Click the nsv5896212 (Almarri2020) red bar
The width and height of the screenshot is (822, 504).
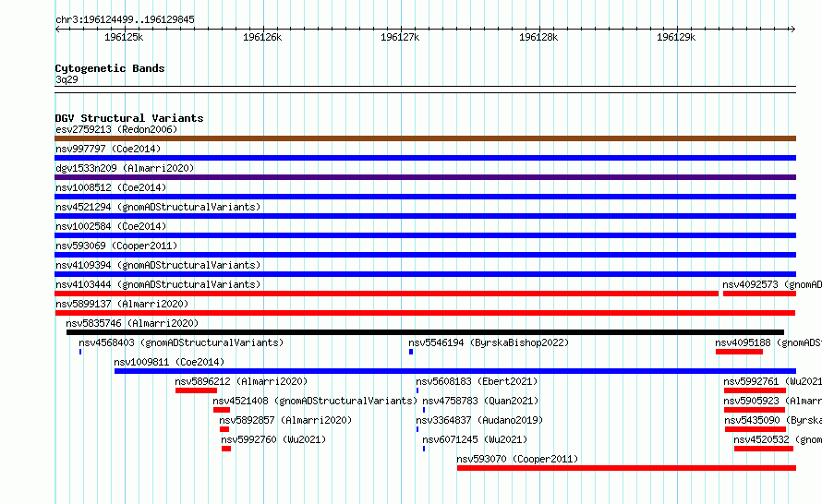point(196,390)
